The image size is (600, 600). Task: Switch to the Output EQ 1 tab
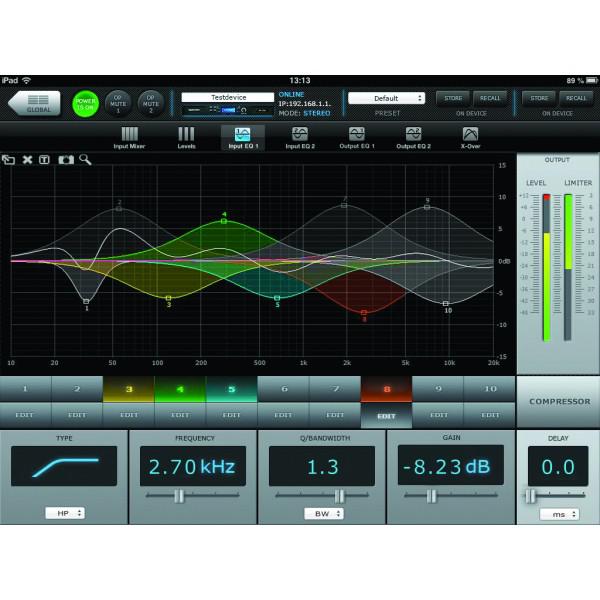[x=357, y=138]
